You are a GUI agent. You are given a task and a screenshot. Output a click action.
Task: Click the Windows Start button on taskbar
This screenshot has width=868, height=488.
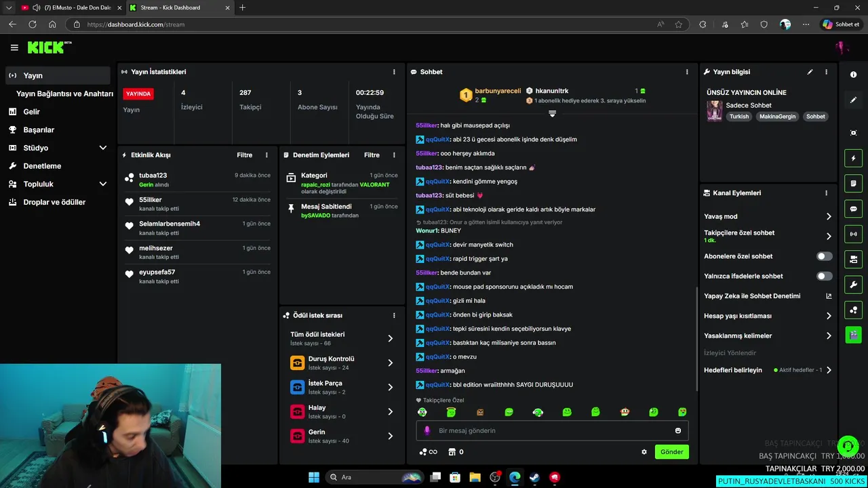[x=314, y=477]
